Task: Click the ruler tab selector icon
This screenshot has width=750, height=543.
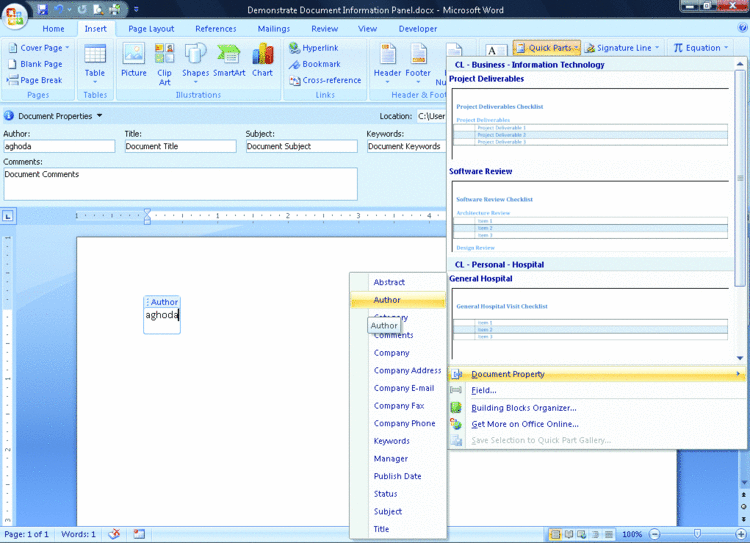Action: click(x=8, y=216)
